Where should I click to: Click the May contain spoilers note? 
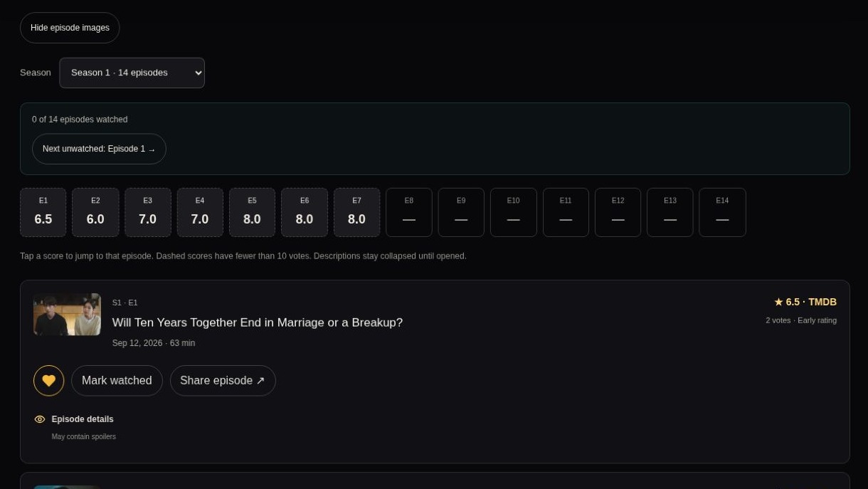point(84,437)
